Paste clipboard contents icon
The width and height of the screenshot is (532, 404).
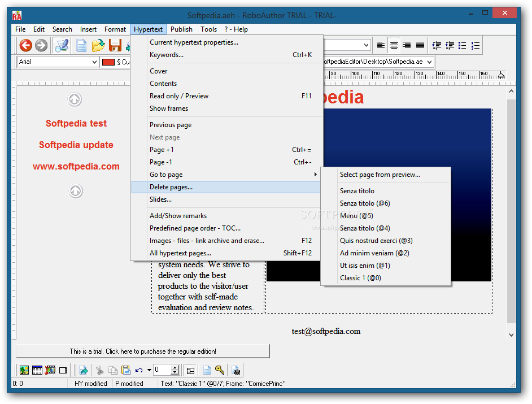[x=126, y=370]
